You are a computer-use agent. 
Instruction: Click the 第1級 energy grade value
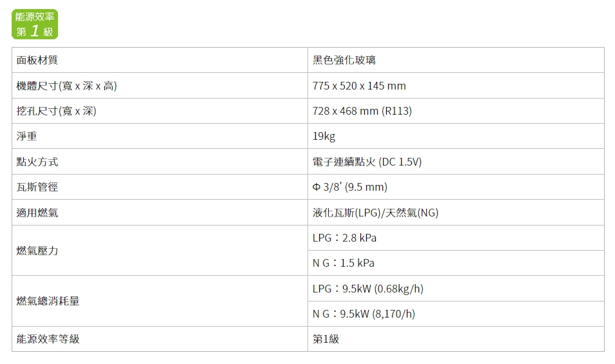coord(326,339)
